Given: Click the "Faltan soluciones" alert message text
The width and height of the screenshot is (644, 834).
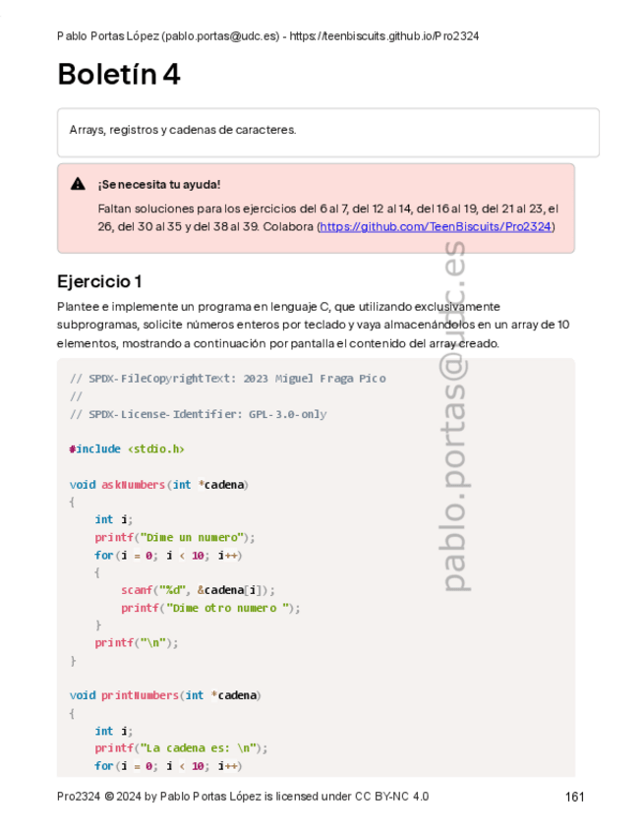Looking at the screenshot, I should tap(327, 217).
